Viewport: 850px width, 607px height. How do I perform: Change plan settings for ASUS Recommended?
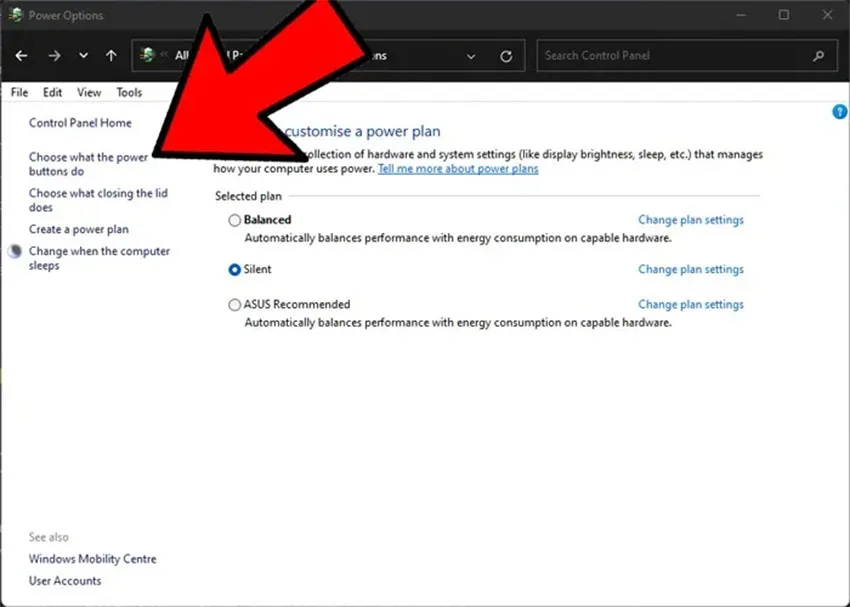pyautogui.click(x=691, y=305)
